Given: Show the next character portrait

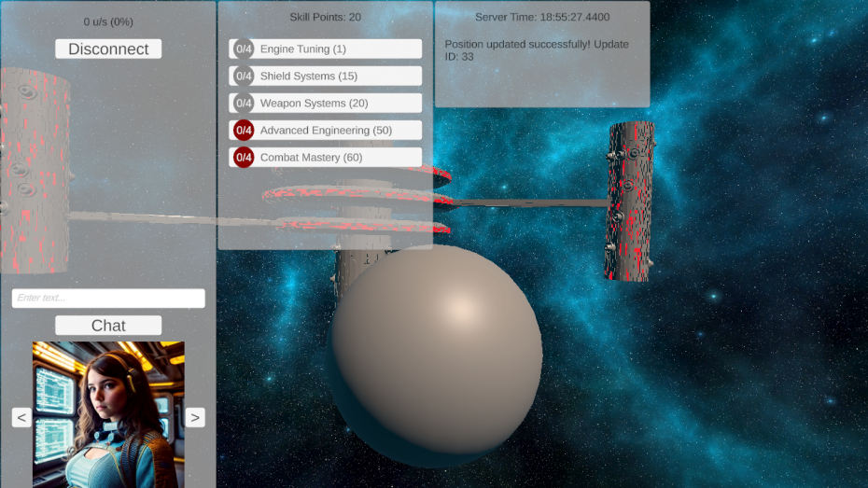Looking at the screenshot, I should (x=195, y=417).
